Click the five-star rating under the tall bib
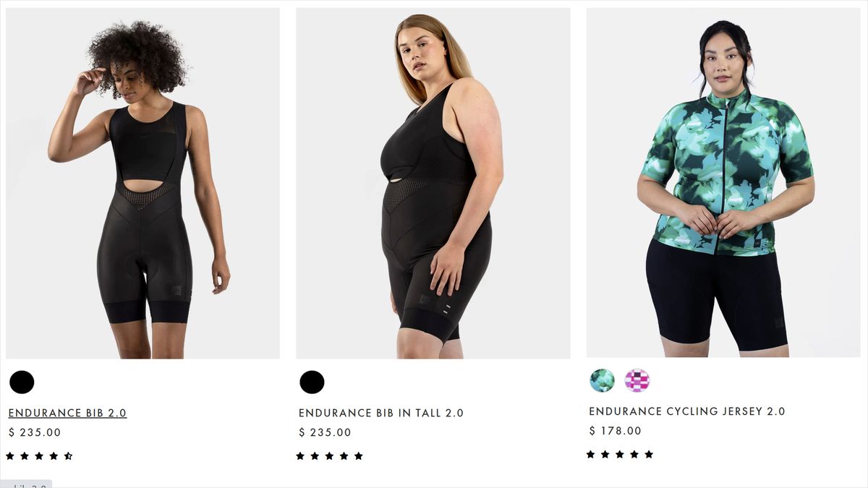The height and width of the screenshot is (488, 868). [329, 455]
